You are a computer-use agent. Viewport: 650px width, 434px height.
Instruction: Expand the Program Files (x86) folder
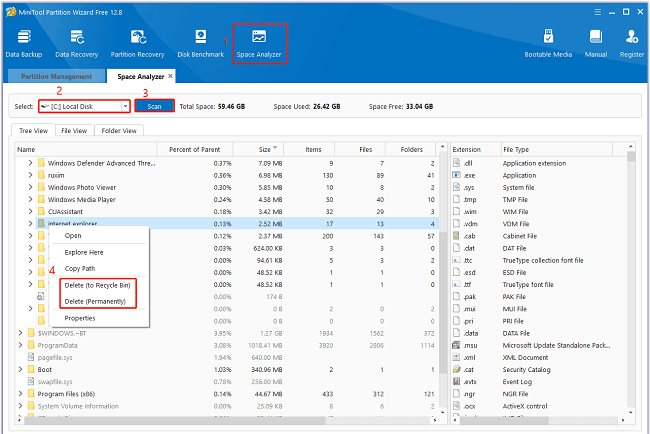tap(20, 393)
